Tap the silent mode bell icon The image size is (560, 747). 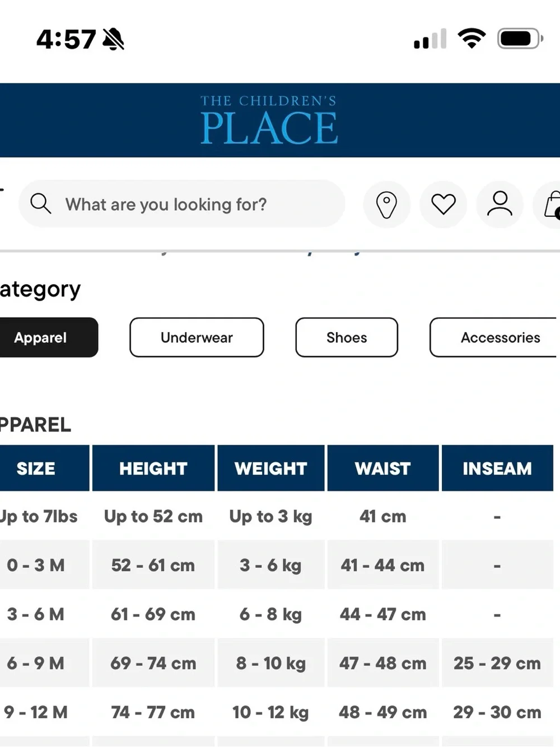(x=113, y=39)
